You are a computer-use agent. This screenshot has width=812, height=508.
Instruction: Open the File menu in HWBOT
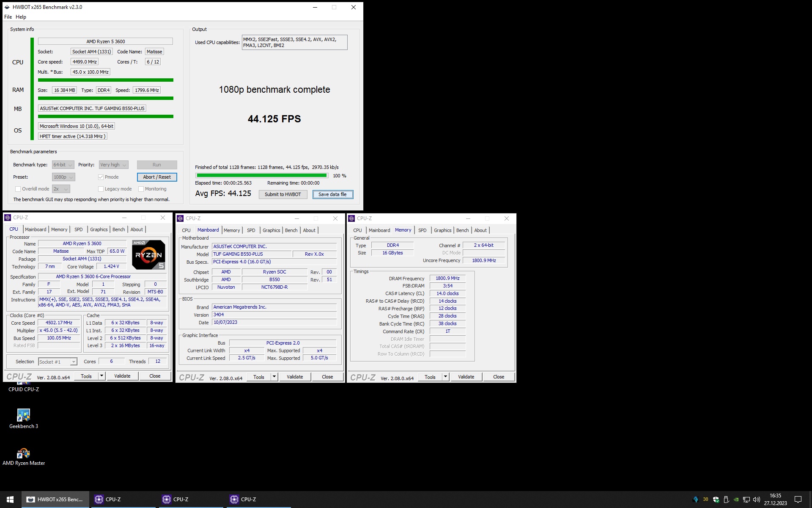click(8, 17)
